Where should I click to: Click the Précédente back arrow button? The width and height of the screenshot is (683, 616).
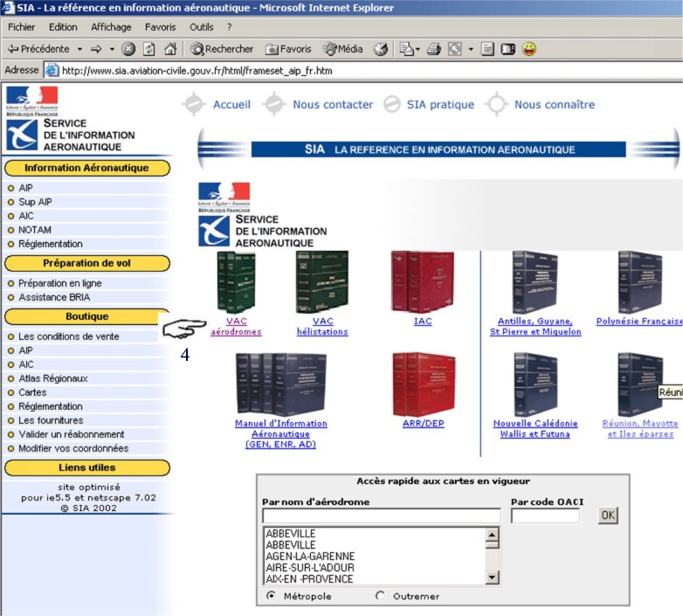pos(38,49)
